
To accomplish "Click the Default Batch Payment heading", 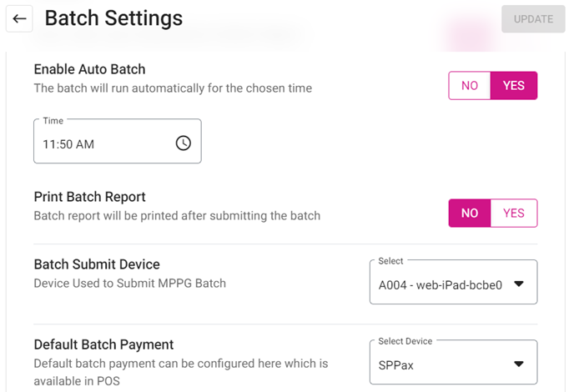I will tap(103, 344).
